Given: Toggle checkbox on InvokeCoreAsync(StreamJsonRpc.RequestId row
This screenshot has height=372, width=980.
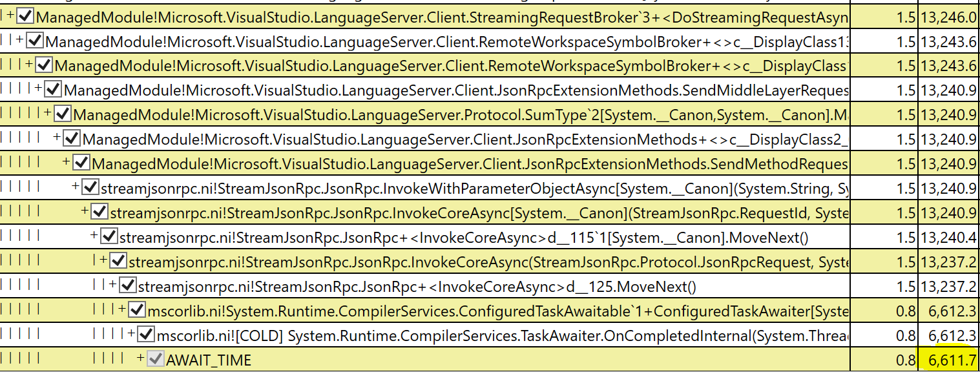Looking at the screenshot, I should (100, 212).
